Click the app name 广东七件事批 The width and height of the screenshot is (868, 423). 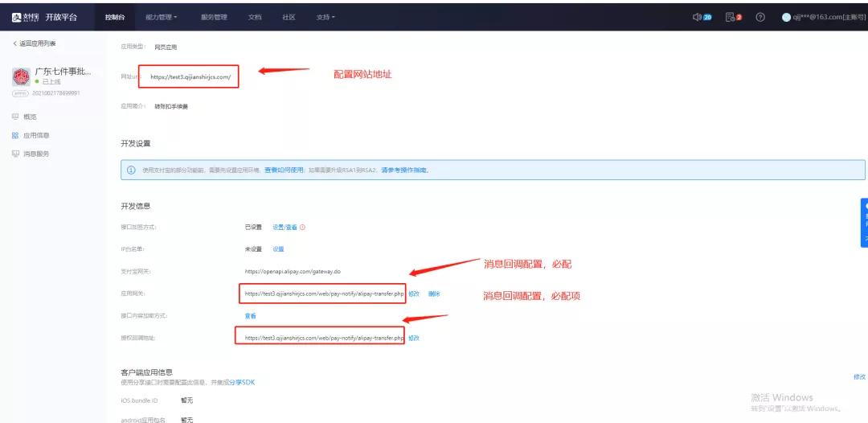(x=63, y=72)
